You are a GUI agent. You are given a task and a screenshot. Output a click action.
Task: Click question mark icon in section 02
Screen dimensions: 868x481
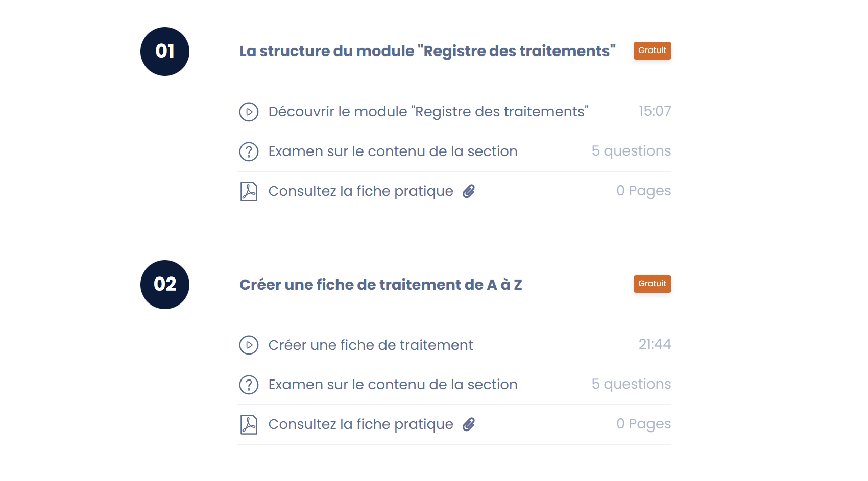coord(249,385)
